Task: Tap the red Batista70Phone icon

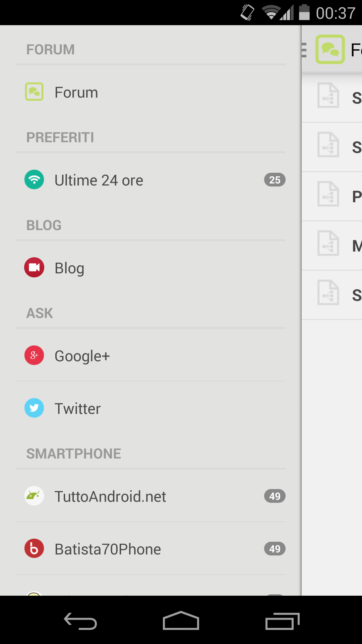Action: click(34, 548)
